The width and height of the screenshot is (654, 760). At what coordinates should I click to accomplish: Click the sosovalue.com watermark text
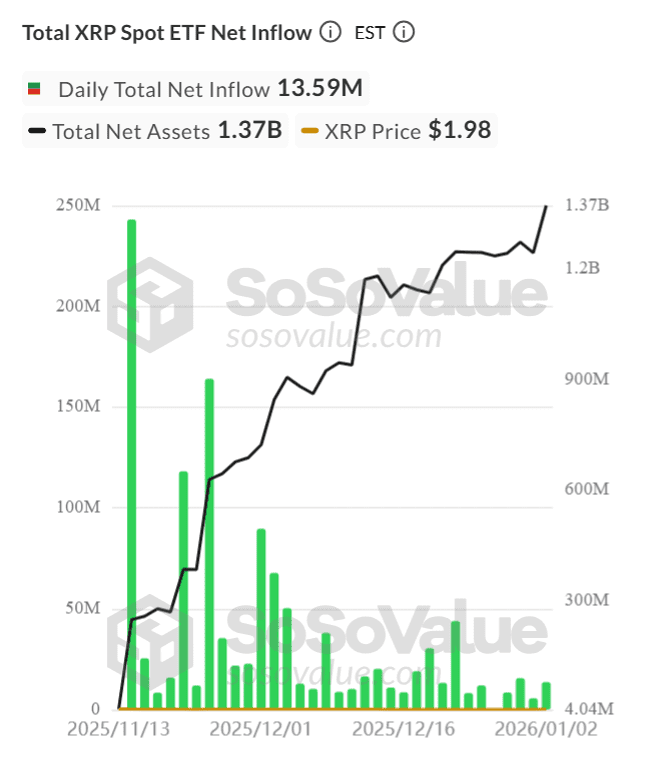(333, 335)
